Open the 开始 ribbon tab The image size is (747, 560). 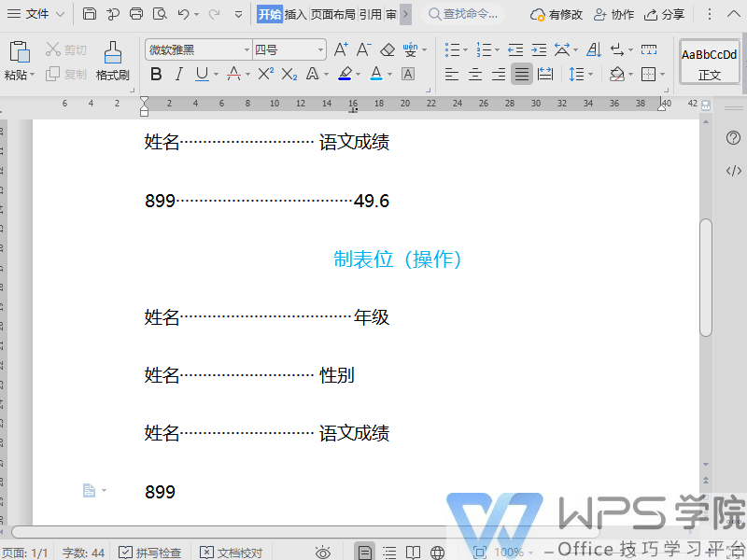coord(270,14)
